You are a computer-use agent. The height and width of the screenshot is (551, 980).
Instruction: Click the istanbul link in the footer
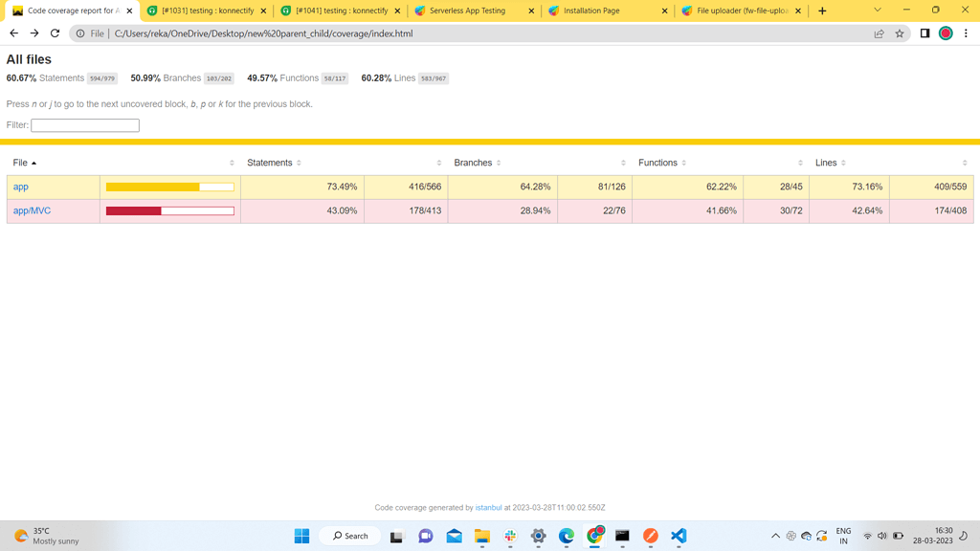pyautogui.click(x=488, y=508)
